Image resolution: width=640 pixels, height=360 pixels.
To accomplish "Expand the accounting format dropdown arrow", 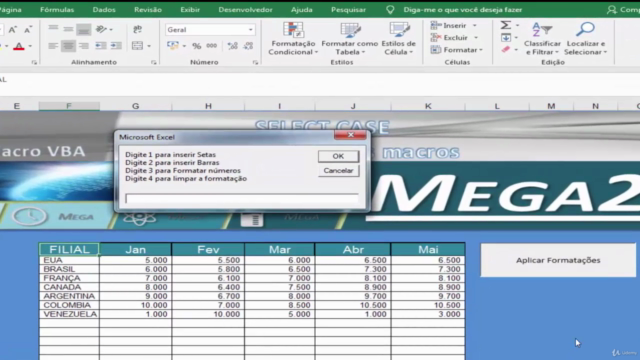I will click(x=184, y=46).
